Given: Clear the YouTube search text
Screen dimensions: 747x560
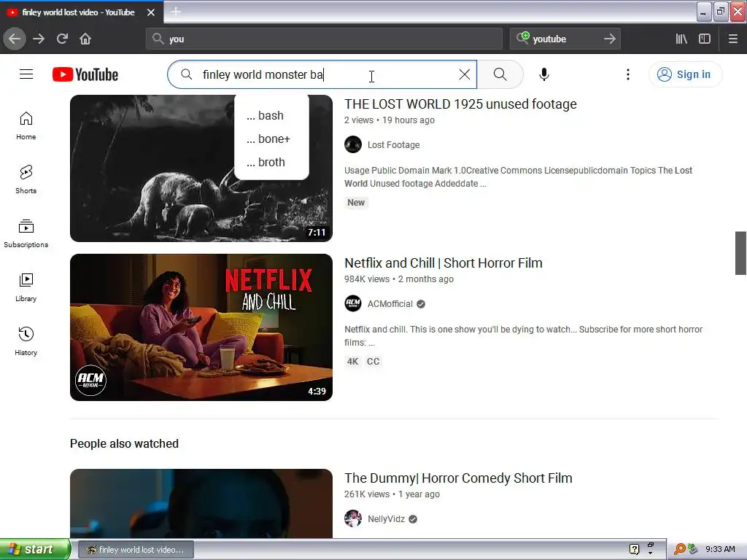Looking at the screenshot, I should pyautogui.click(x=465, y=74).
